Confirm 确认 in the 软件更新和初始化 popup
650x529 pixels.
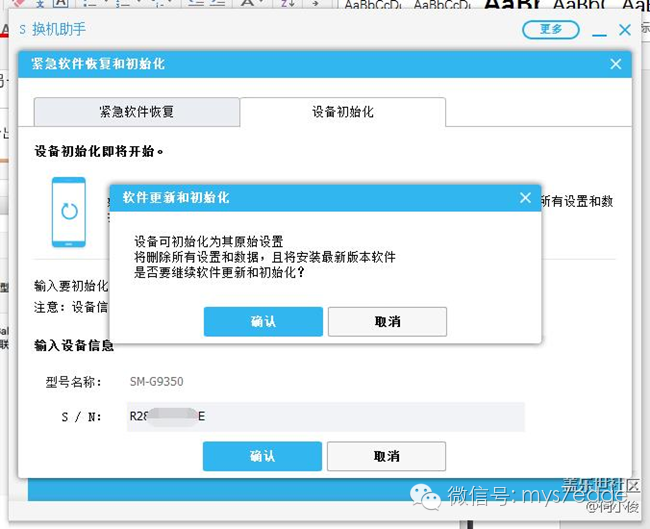click(263, 321)
